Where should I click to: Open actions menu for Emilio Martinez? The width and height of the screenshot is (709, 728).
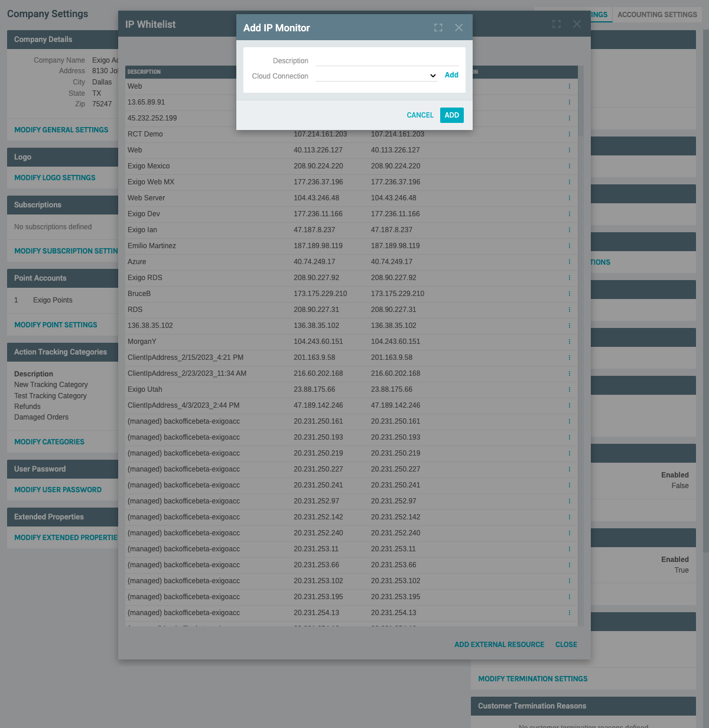click(x=569, y=245)
